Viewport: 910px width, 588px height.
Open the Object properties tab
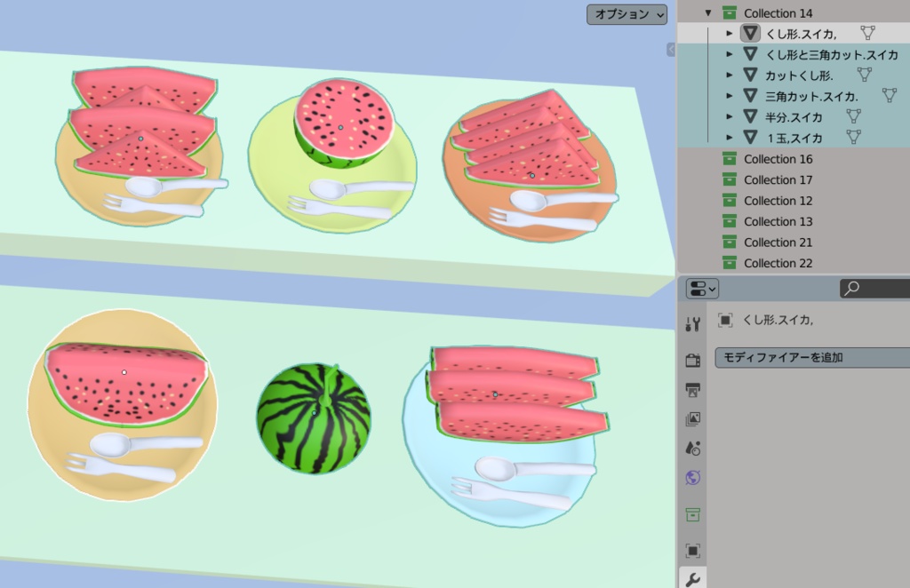pyautogui.click(x=692, y=551)
